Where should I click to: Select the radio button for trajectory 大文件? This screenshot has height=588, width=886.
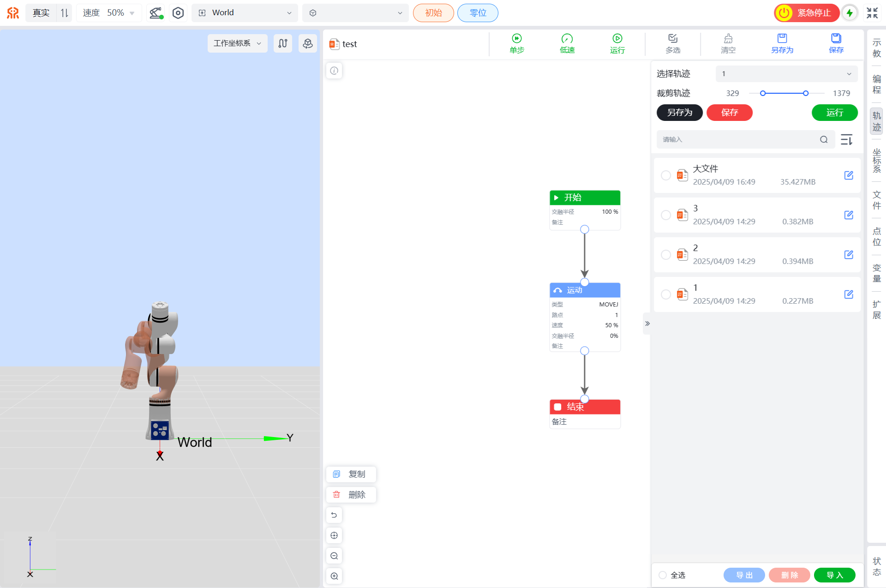pos(666,175)
